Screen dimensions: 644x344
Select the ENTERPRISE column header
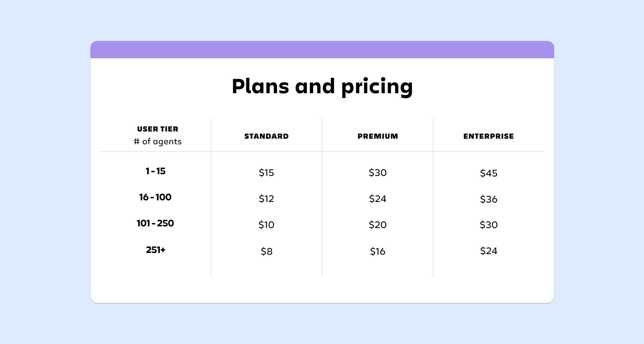[x=489, y=136]
